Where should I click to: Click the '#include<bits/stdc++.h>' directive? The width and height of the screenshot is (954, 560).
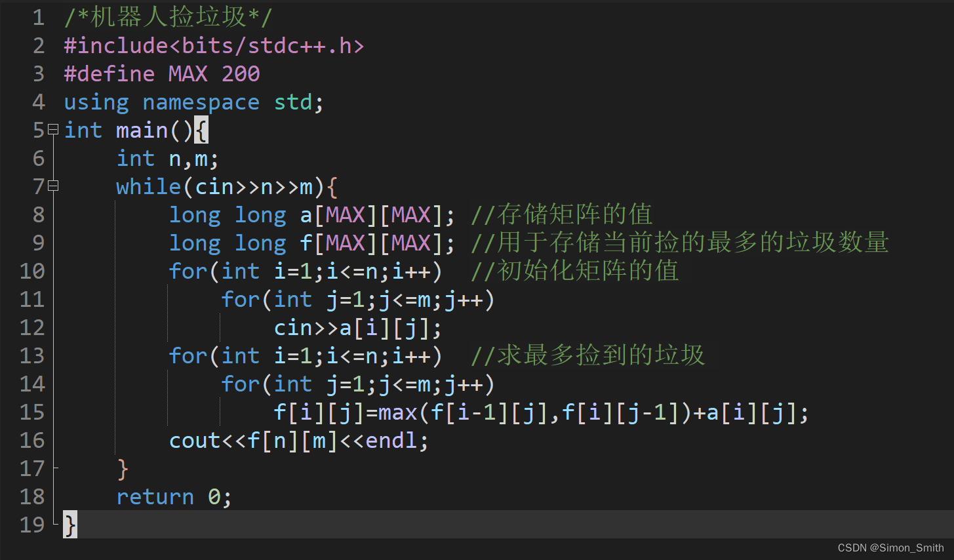point(214,46)
